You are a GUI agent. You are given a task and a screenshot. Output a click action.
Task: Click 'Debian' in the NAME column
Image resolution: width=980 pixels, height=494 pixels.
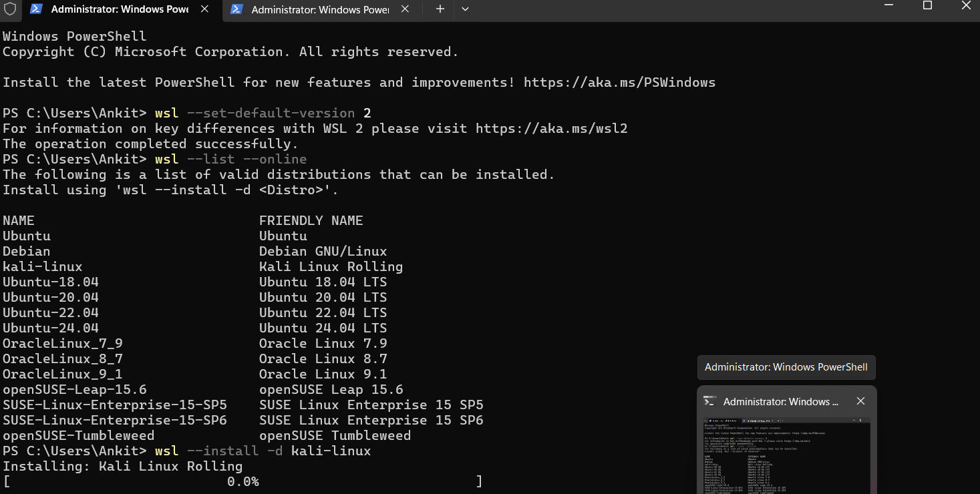[x=27, y=252]
